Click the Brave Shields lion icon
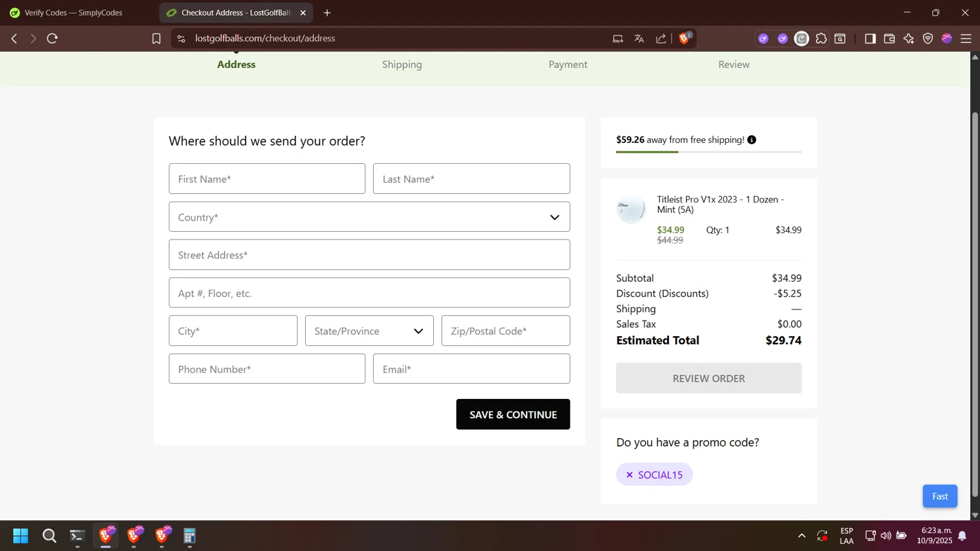Screen dimensions: 980x551 pos(684,39)
